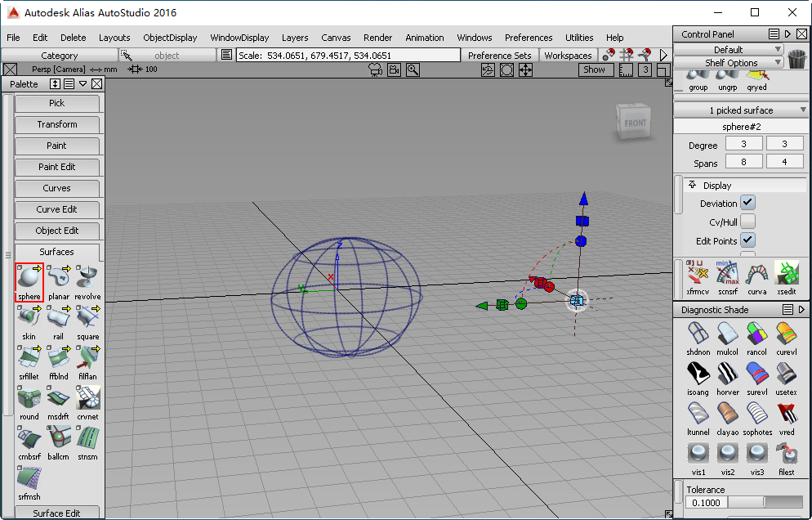Open the ObjectDisplay menu
Screen dimensions: 812x520
[x=170, y=38]
